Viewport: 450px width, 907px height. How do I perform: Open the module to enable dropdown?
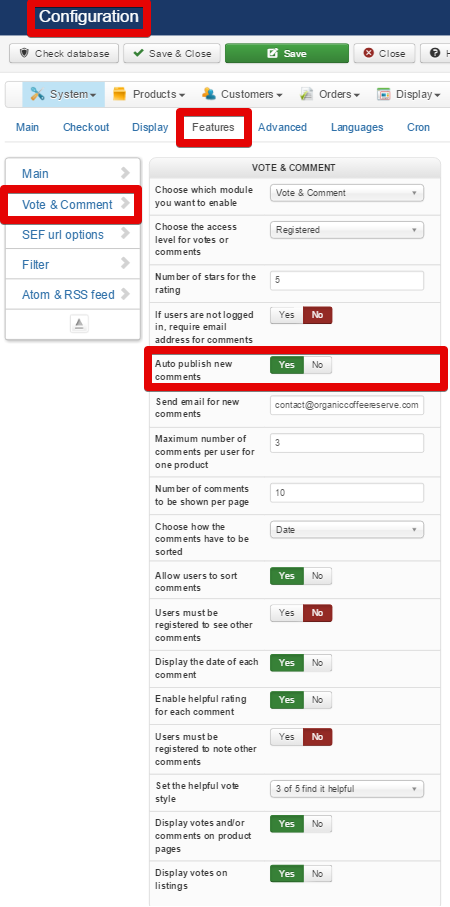347,193
